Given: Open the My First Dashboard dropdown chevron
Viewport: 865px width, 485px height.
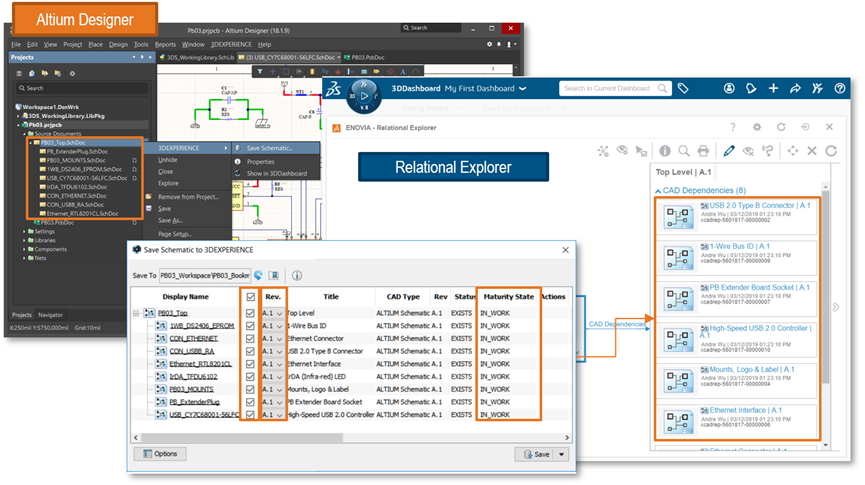Looking at the screenshot, I should [x=522, y=88].
